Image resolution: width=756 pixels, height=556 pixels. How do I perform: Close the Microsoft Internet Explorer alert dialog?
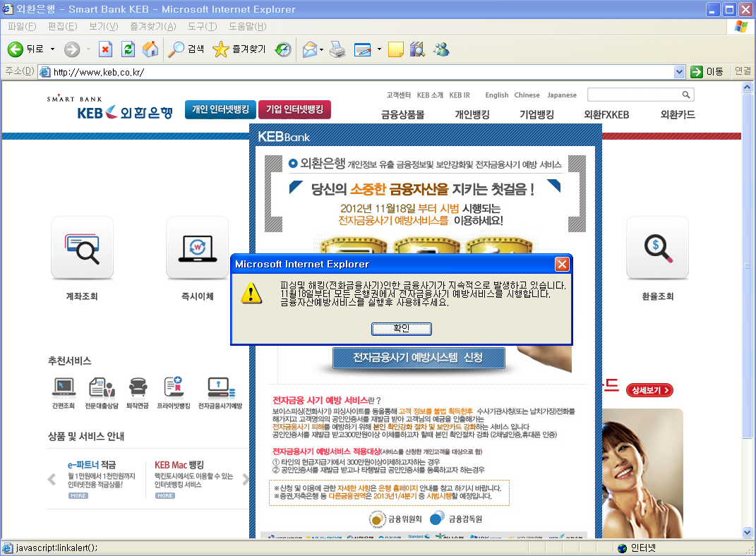coord(562,264)
